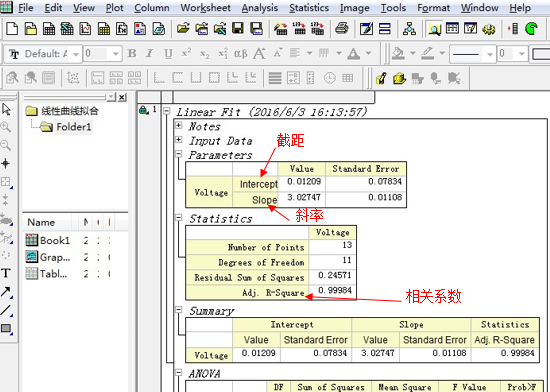Close the Project Explorer panel
Viewport: 550px width, 392px height.
tap(122, 97)
